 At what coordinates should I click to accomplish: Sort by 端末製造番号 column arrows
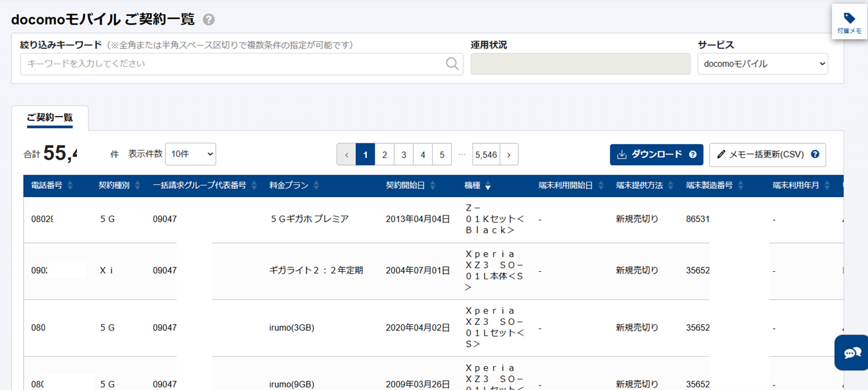[x=741, y=186]
